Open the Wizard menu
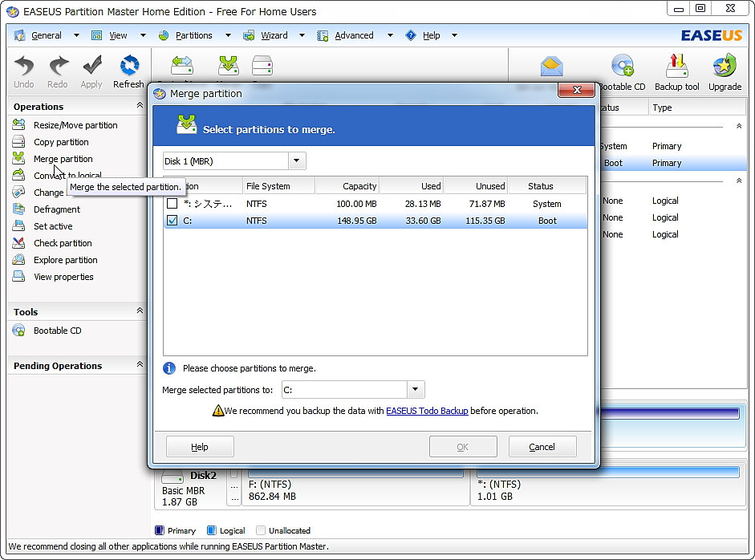Viewport: 755px width, 560px height. 274,35
